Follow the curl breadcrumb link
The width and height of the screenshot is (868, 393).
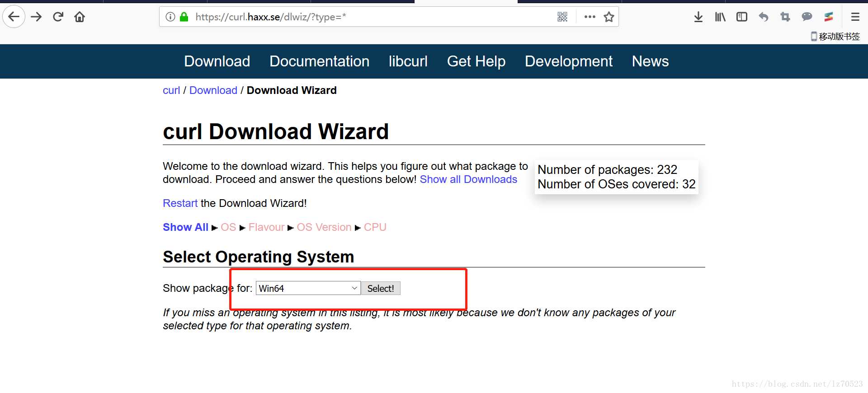pyautogui.click(x=171, y=90)
